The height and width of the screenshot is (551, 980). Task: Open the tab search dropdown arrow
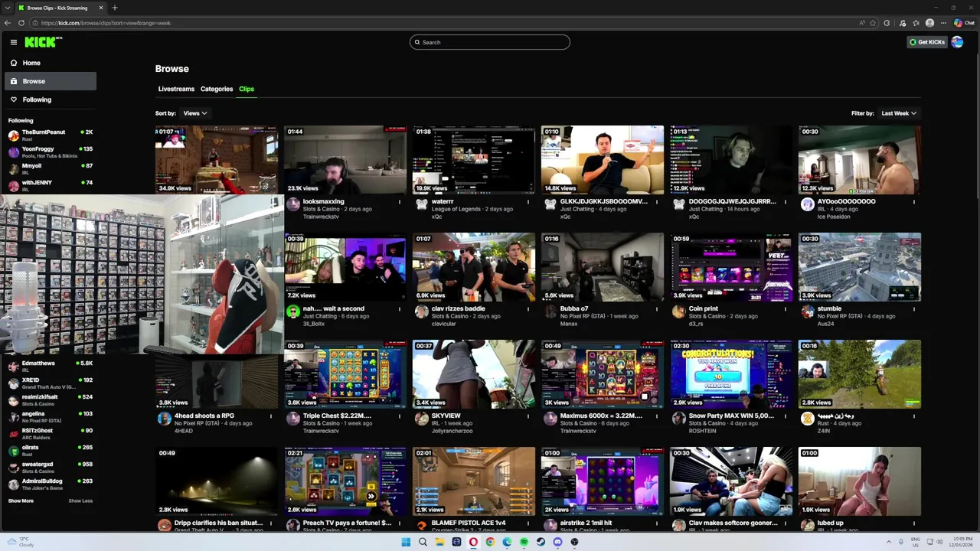coord(8,8)
